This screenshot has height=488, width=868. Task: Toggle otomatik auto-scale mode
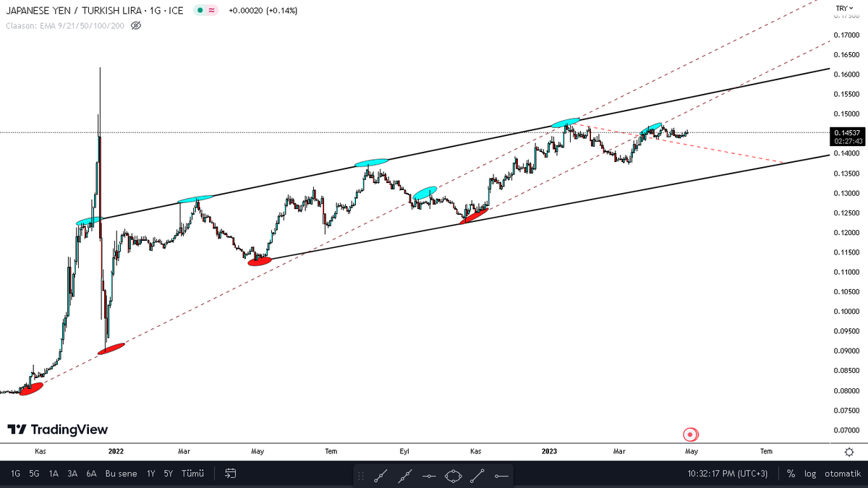[842, 474]
